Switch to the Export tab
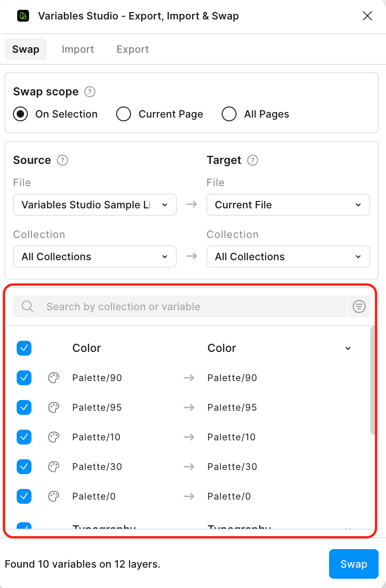The image size is (386, 588). 132,49
